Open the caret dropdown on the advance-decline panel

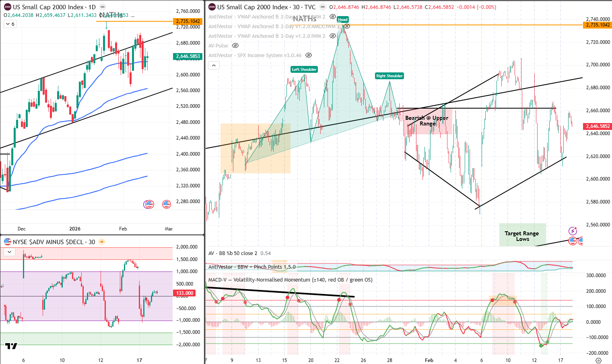pos(8,252)
